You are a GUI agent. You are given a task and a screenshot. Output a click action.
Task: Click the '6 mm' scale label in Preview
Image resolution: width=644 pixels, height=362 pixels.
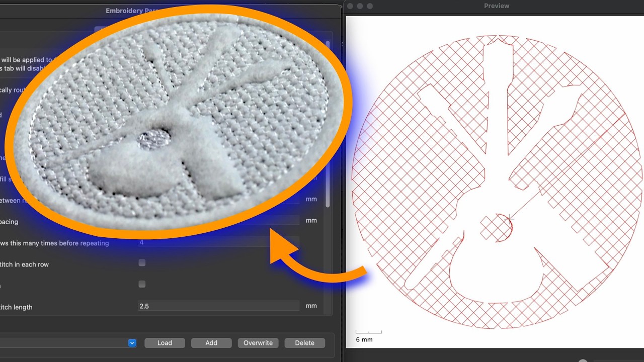[x=364, y=339]
